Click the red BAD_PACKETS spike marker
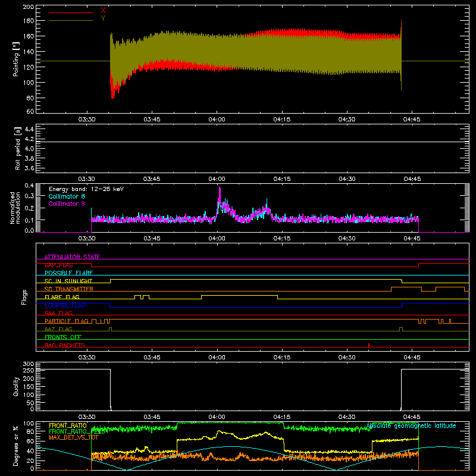 click(x=369, y=345)
